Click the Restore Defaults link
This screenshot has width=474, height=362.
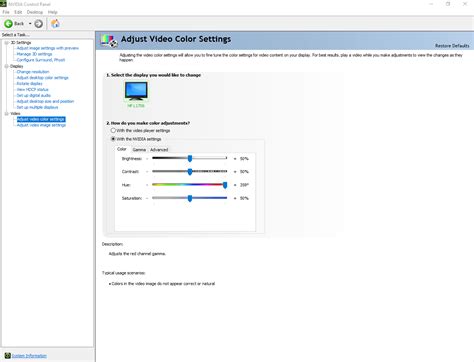point(452,46)
